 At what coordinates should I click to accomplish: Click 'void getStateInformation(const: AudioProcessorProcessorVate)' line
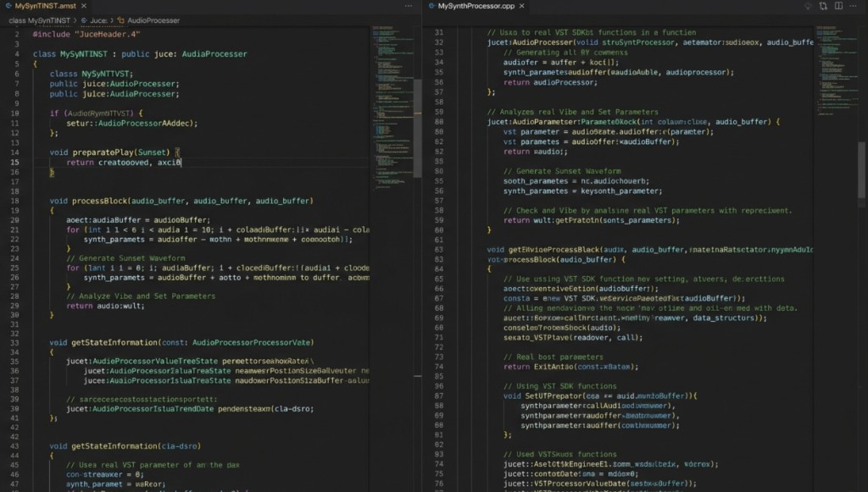tap(181, 343)
